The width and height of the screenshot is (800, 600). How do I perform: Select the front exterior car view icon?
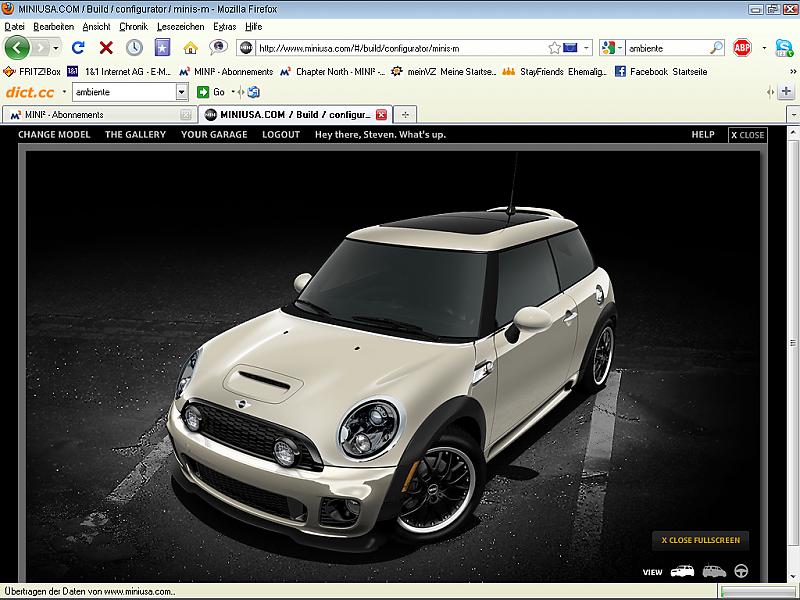coord(682,572)
